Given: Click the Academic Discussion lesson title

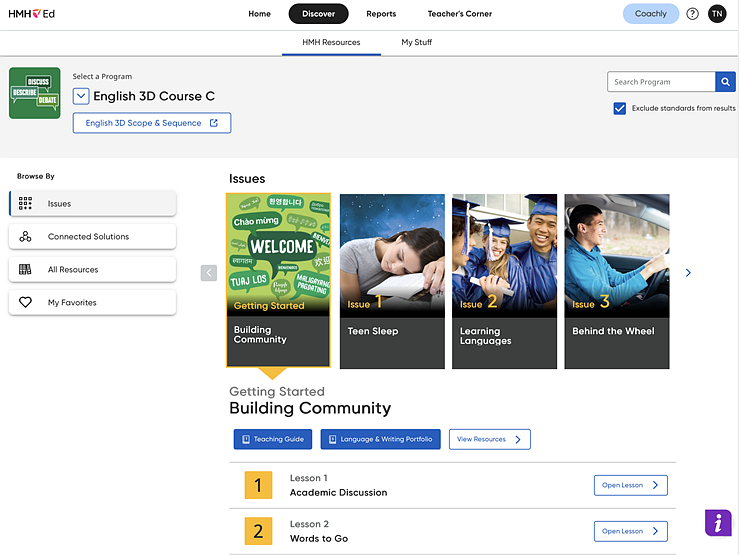Looking at the screenshot, I should click(x=338, y=493).
